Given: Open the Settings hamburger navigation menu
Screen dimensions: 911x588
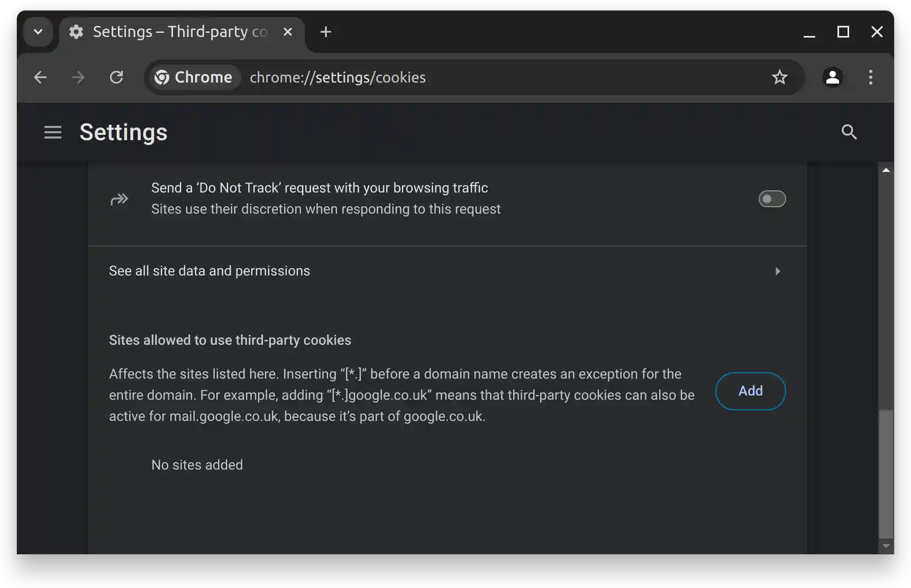Looking at the screenshot, I should (52, 132).
